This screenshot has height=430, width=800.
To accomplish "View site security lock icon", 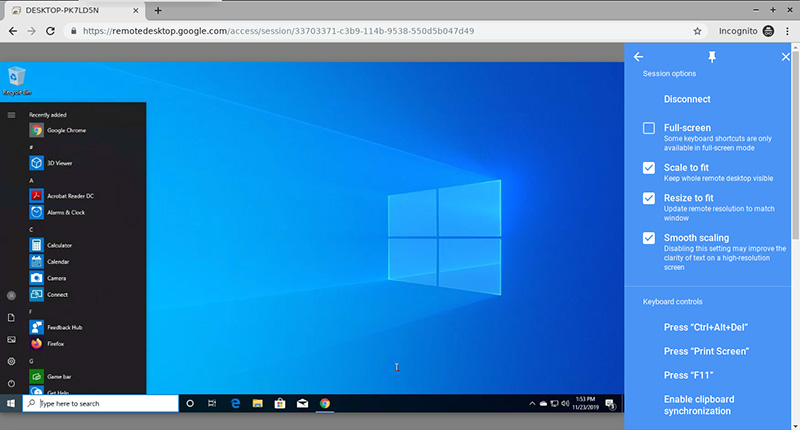I will [73, 31].
